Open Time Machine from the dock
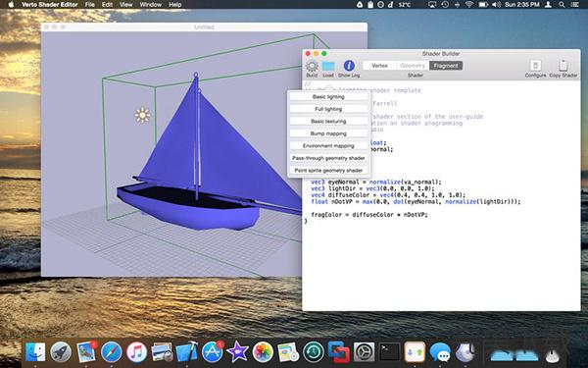Image resolution: width=588 pixels, height=368 pixels. [x=314, y=352]
